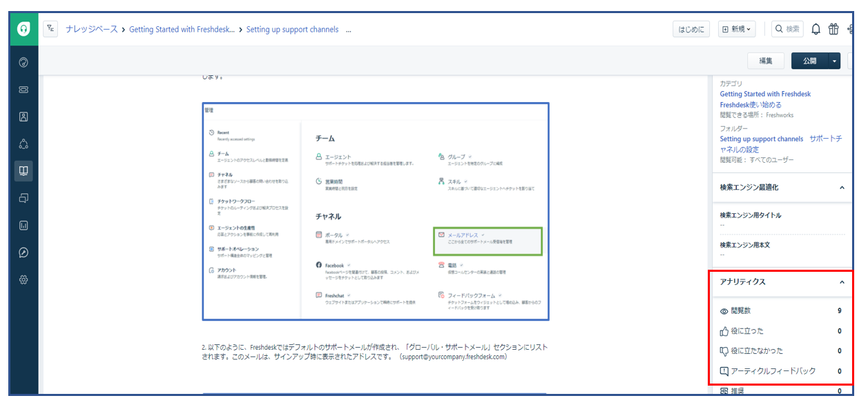Open Freshdesk使い始める category link
Image resolution: width=868 pixels, height=407 pixels.
pyautogui.click(x=751, y=105)
